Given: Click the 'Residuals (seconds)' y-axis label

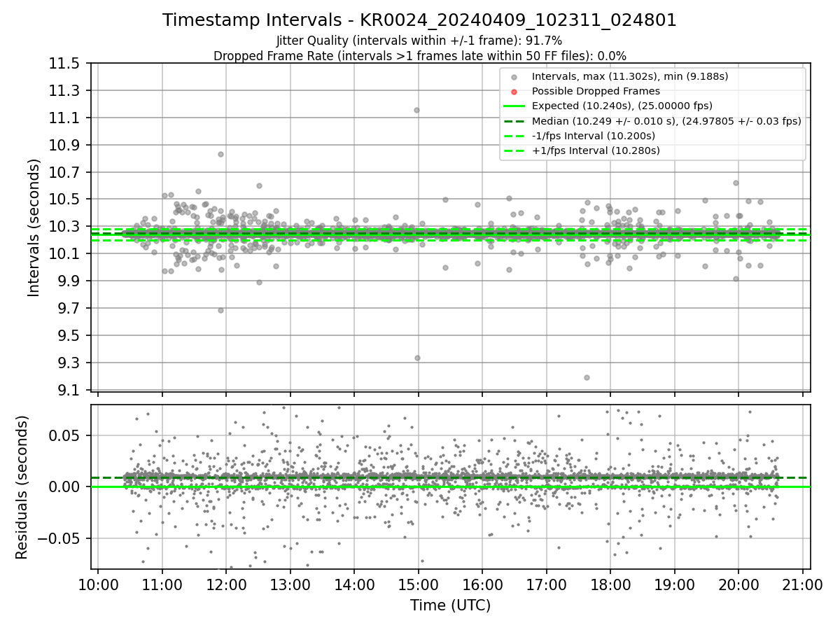Looking at the screenshot, I should coord(22,487).
